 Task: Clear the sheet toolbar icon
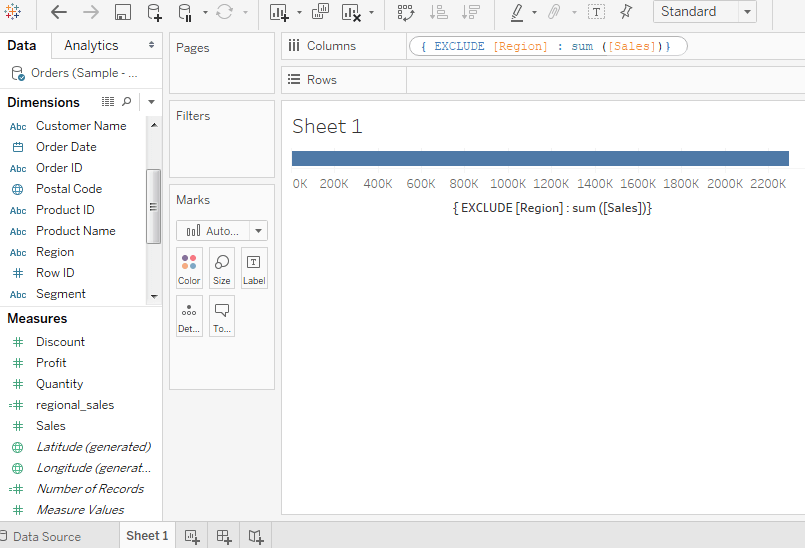[x=351, y=12]
